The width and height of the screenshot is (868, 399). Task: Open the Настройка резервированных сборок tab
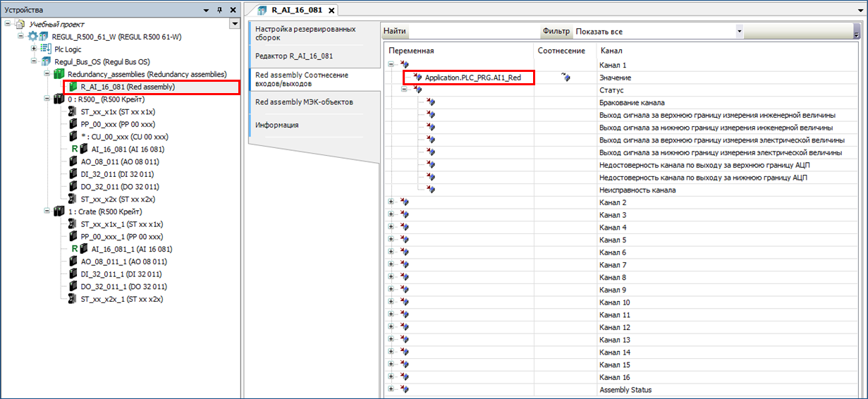[x=305, y=34]
